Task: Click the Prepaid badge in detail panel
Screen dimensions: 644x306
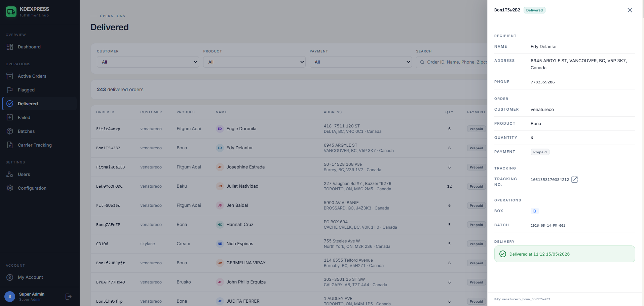Action: click(x=540, y=152)
